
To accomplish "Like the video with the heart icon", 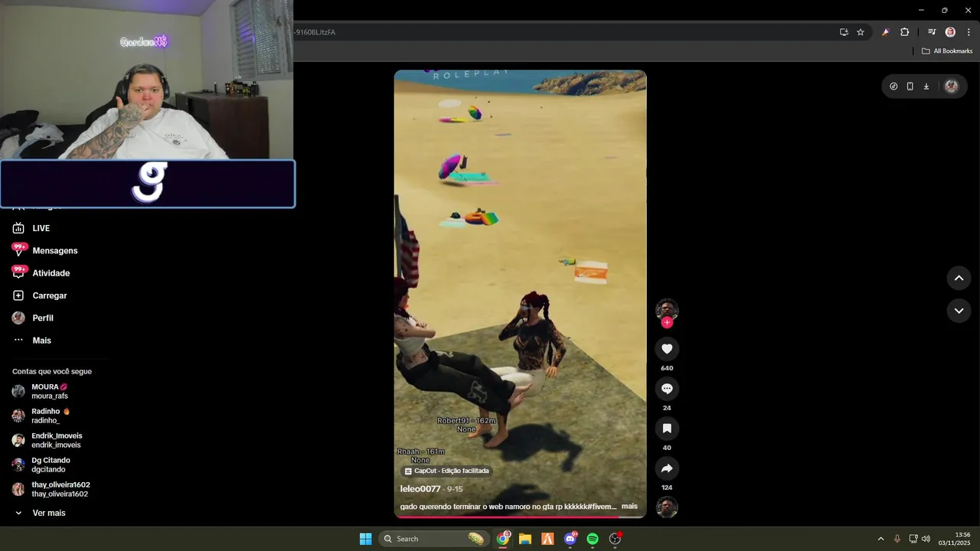I will (667, 349).
